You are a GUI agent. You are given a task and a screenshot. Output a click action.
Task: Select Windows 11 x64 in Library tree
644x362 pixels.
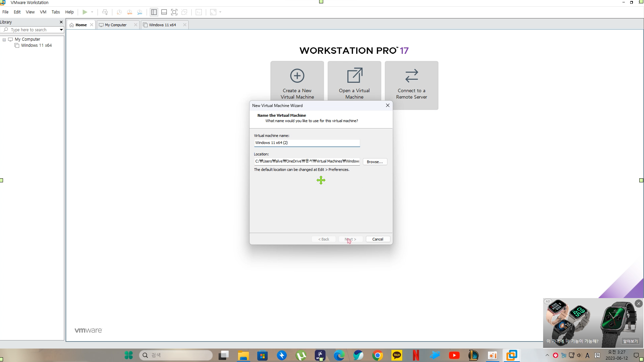(36, 45)
